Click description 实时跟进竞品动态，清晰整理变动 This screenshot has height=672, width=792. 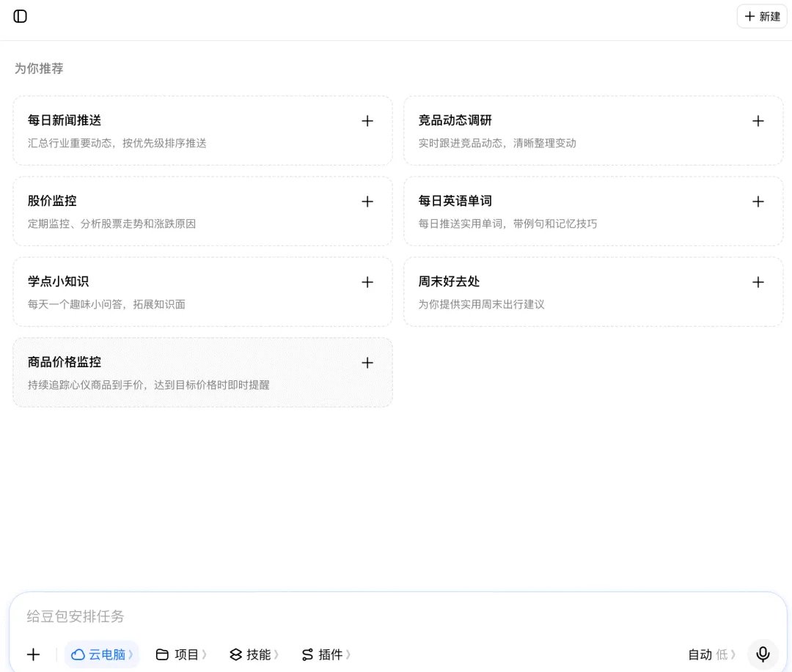coord(497,143)
